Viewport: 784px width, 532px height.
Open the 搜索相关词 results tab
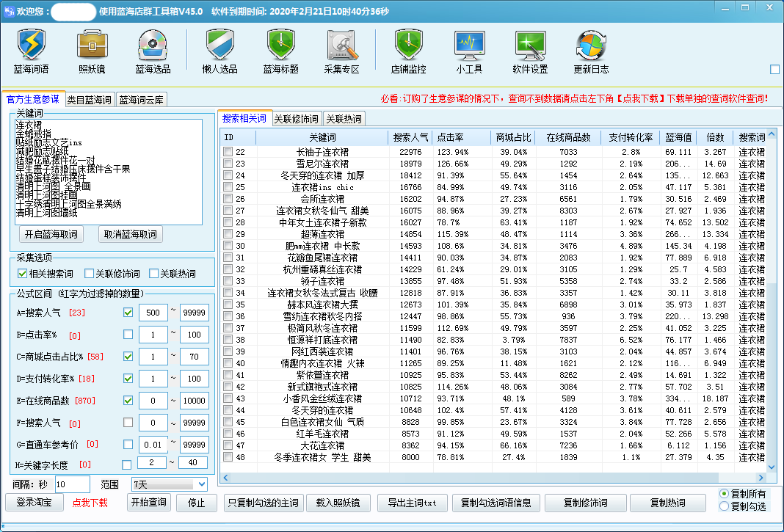244,118
